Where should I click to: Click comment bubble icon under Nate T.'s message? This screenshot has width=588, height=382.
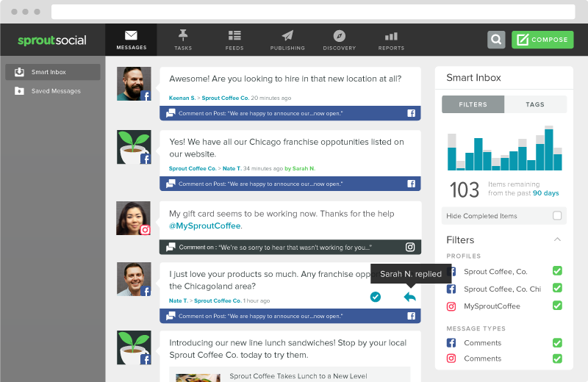[171, 316]
